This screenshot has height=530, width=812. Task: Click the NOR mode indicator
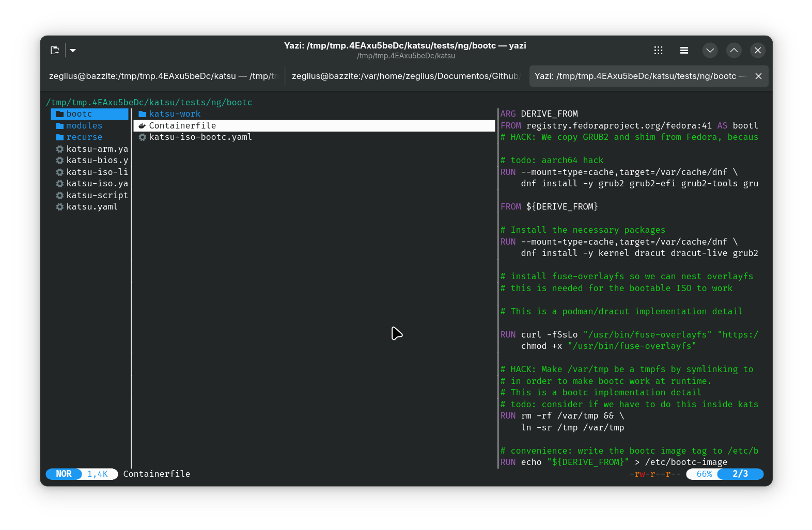coord(64,474)
